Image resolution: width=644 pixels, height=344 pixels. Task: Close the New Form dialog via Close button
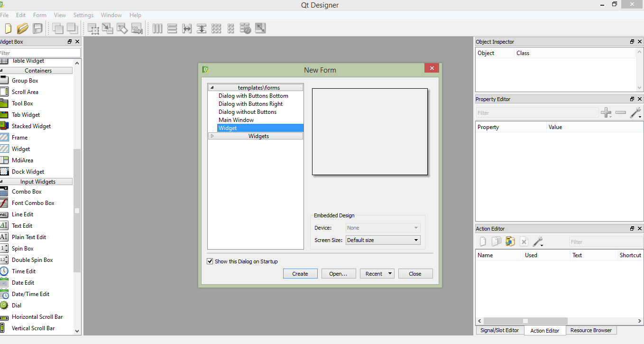415,273
